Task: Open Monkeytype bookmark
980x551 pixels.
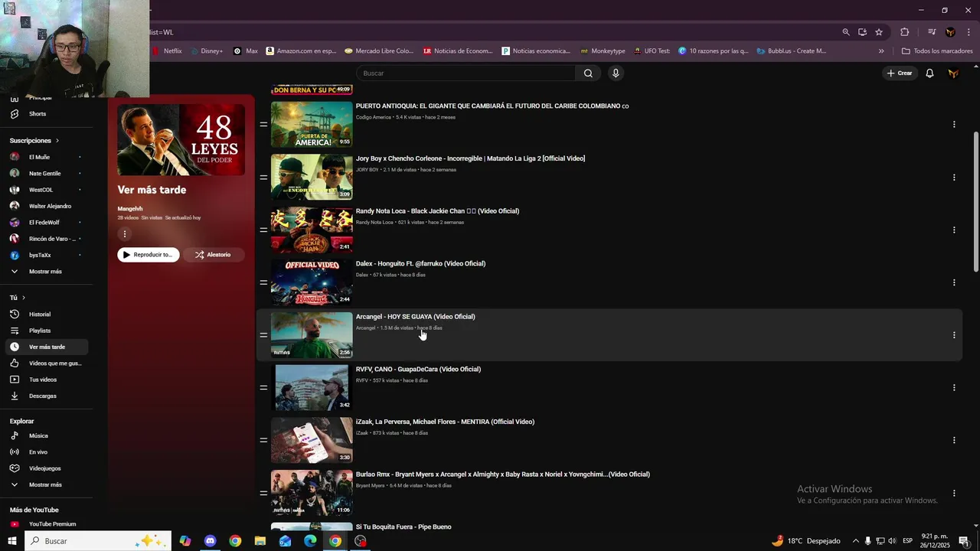Action: (x=603, y=51)
